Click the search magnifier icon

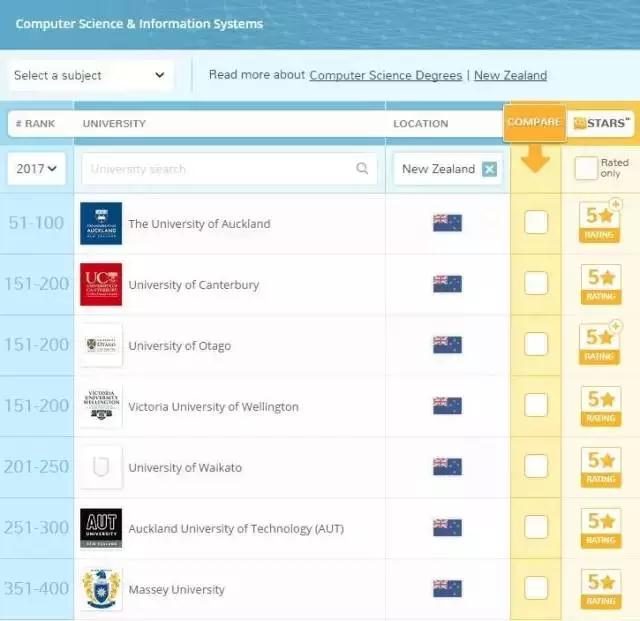[362, 169]
